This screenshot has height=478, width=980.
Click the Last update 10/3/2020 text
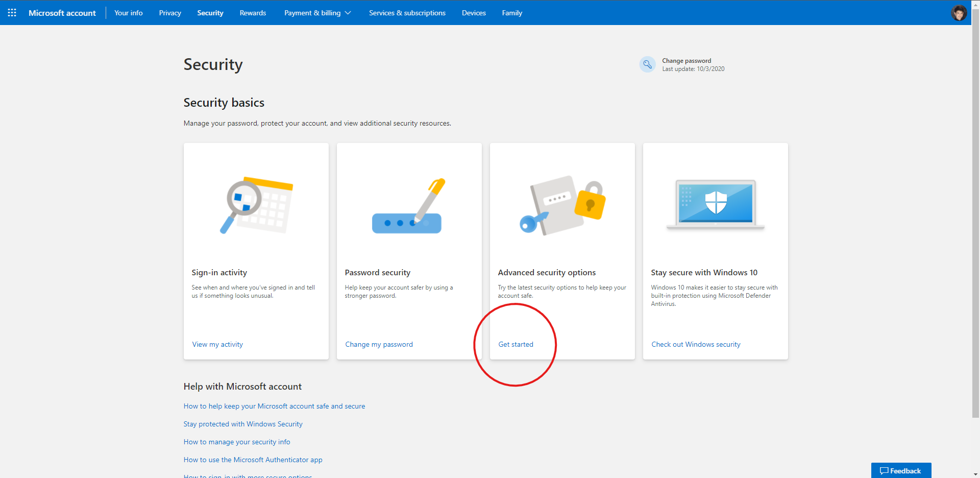click(x=693, y=69)
